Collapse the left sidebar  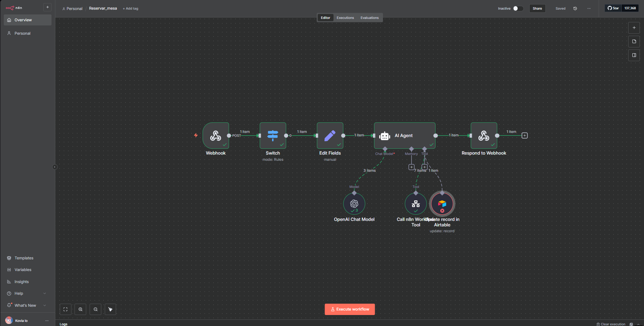(x=55, y=167)
